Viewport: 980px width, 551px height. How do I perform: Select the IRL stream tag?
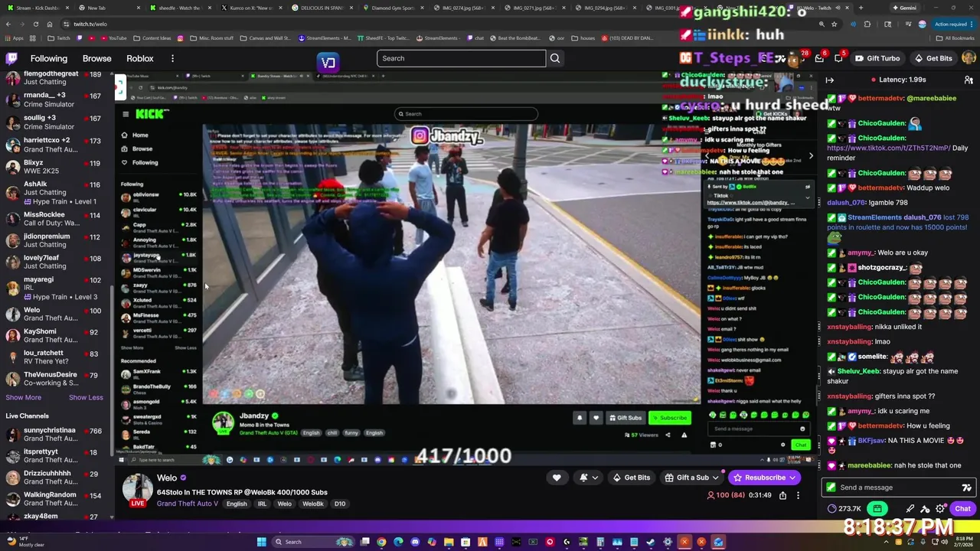pos(262,504)
